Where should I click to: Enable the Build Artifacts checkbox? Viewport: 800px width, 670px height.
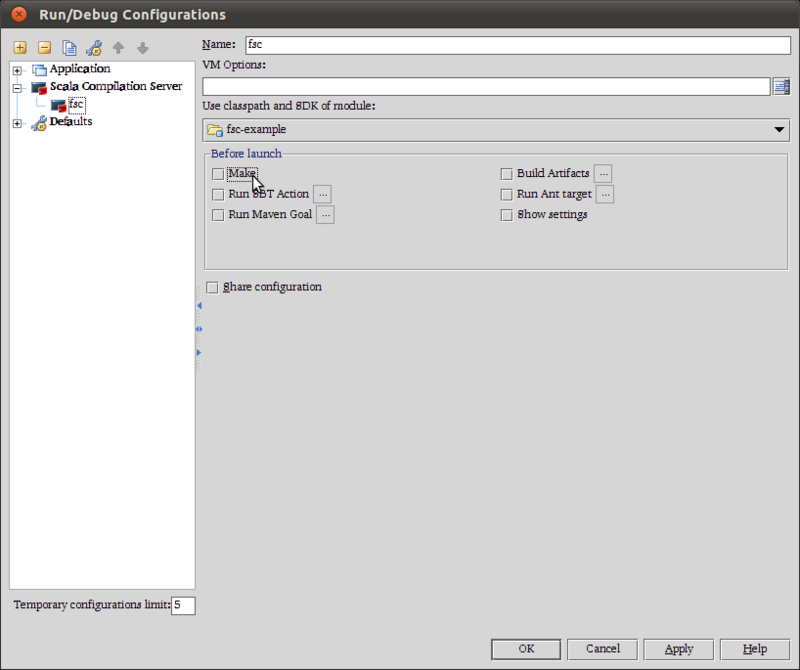[507, 174]
